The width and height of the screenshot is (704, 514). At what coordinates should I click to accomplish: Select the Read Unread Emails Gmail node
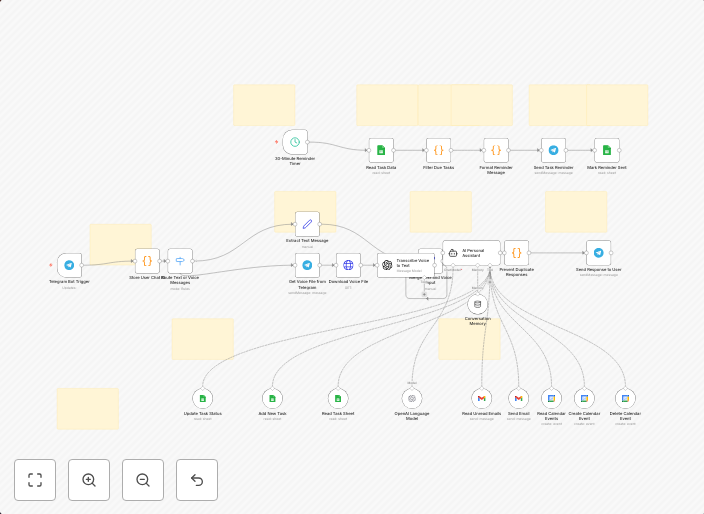[481, 398]
